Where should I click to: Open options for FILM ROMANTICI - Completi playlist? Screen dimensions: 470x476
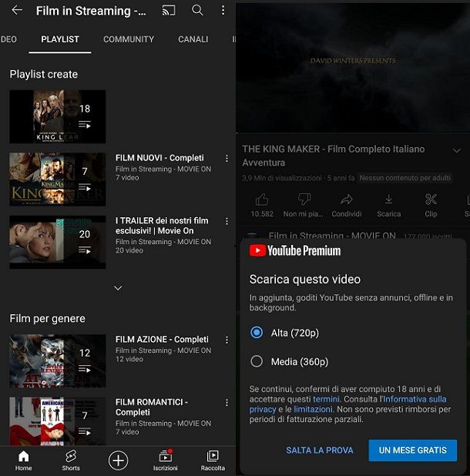[x=227, y=403]
